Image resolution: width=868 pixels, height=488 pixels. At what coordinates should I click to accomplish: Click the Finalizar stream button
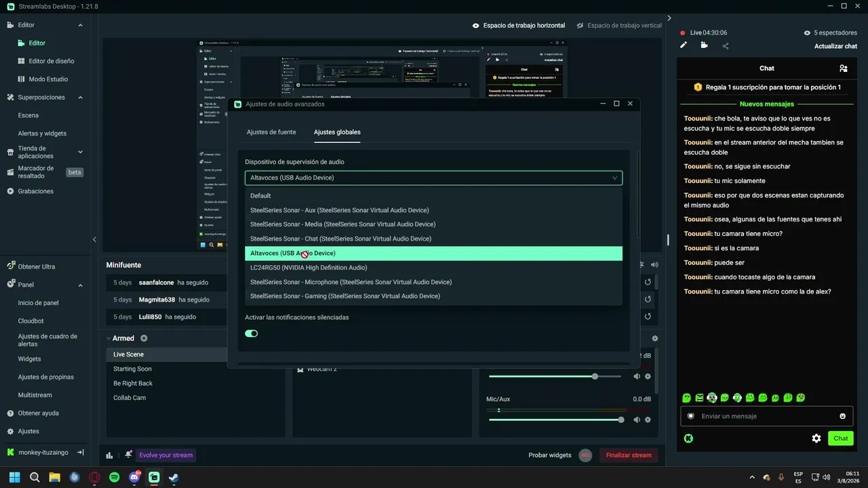click(x=629, y=455)
